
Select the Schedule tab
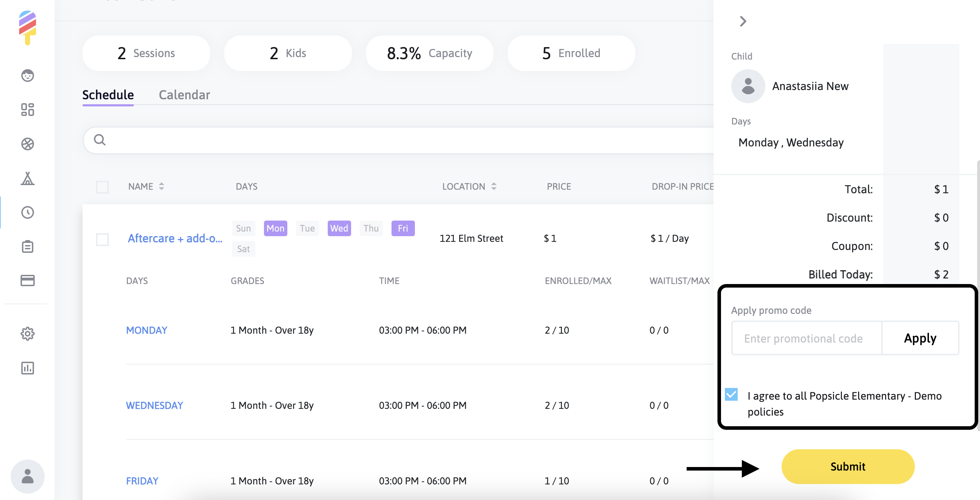click(108, 95)
